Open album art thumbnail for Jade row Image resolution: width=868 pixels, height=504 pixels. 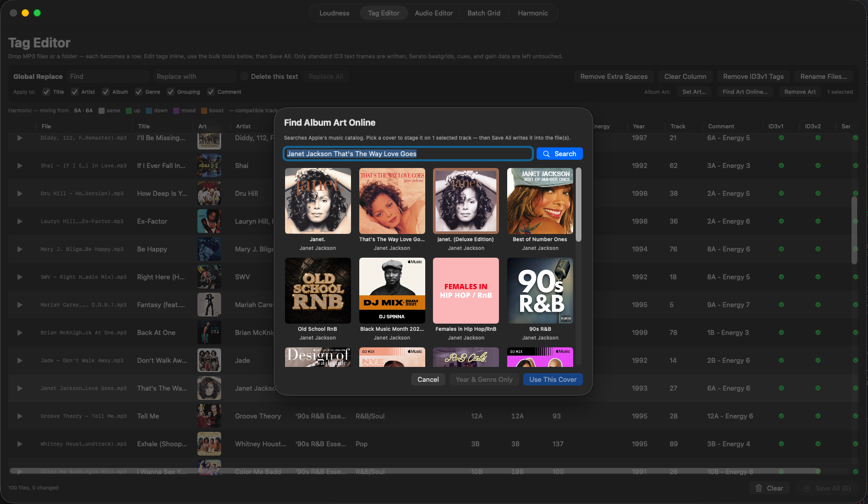coord(209,360)
